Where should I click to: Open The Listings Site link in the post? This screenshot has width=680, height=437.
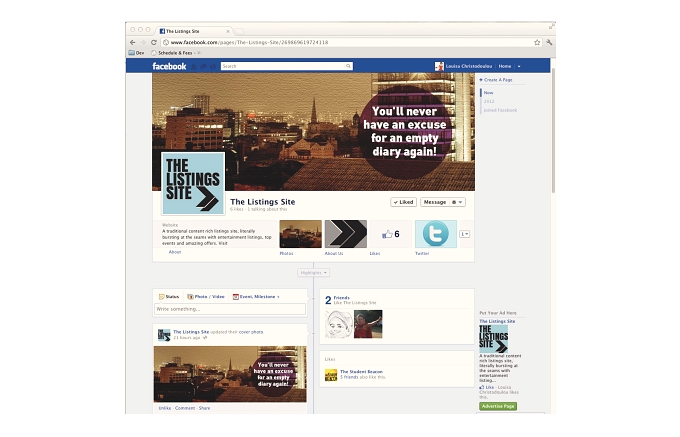pyautogui.click(x=191, y=332)
